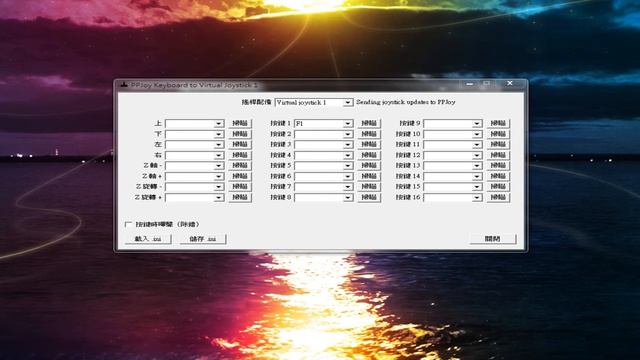This screenshot has width=640, height=360.
Task: Open the 按鍵 7 key dropdown
Action: tap(323, 187)
